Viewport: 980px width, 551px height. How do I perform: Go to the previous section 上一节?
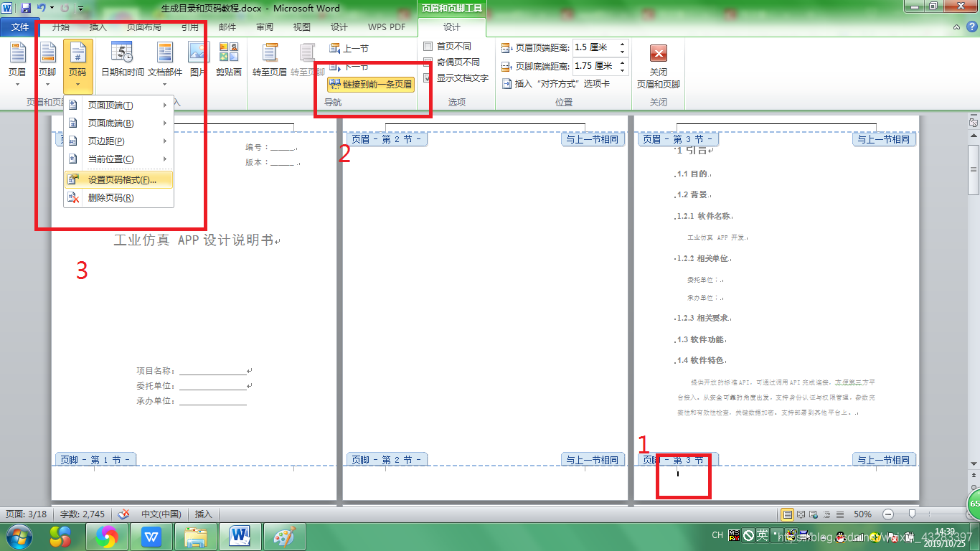(x=349, y=48)
